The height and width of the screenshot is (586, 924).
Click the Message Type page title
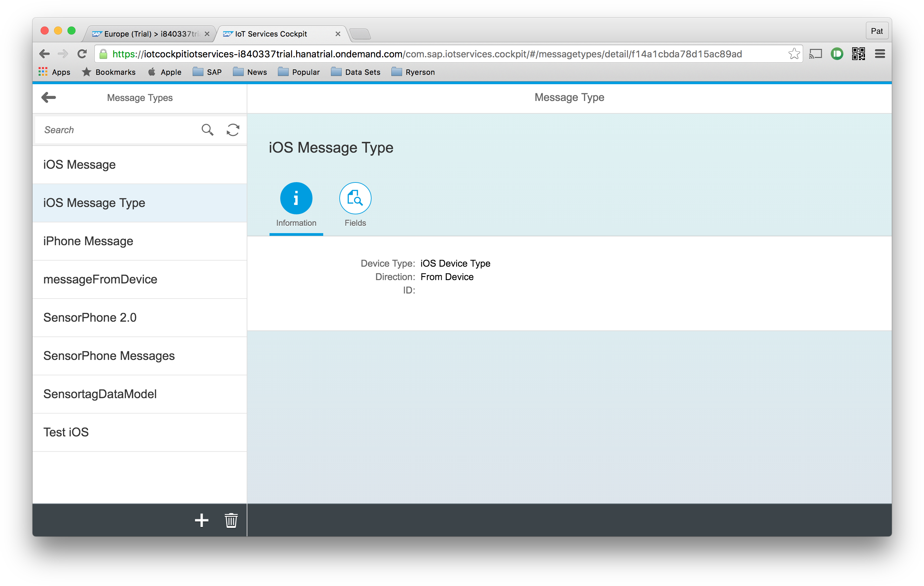tap(569, 97)
